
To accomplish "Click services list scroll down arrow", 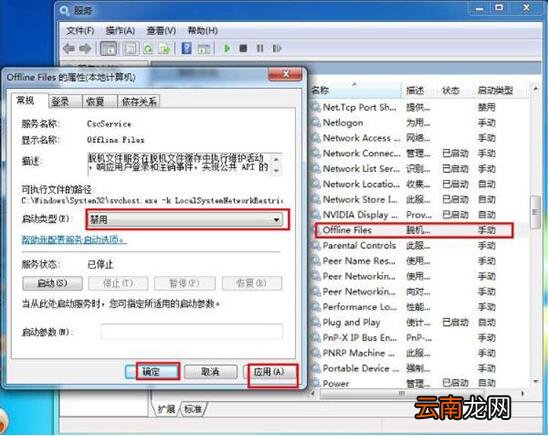I will 535,382.
